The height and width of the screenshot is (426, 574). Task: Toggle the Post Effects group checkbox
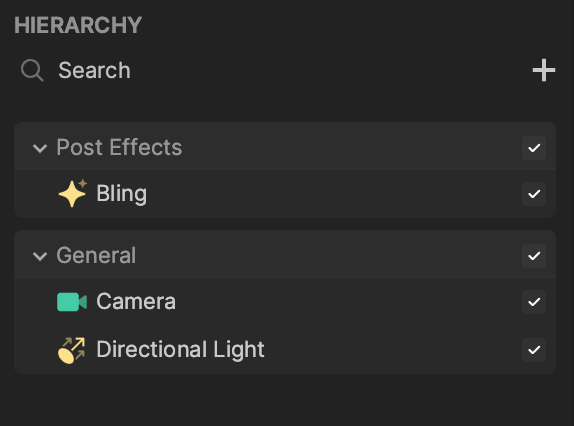(x=534, y=148)
